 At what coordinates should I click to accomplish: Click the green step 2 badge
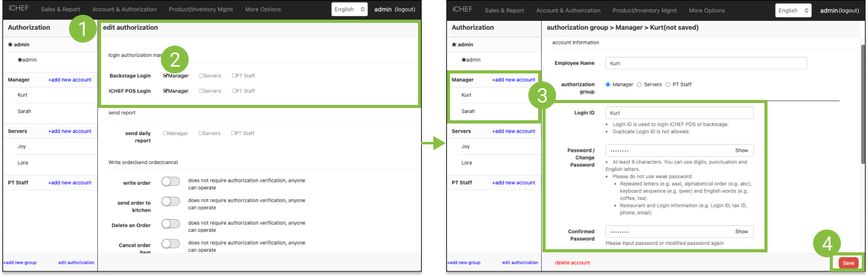point(174,60)
